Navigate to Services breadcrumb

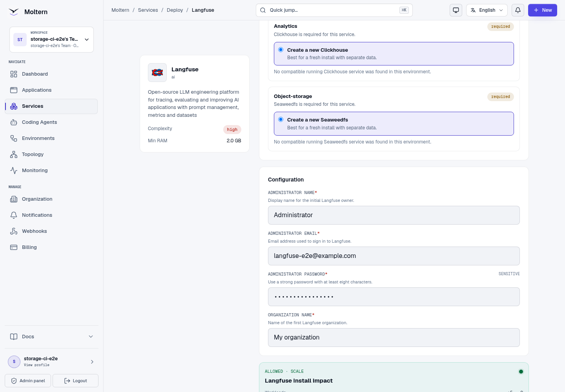tap(148, 10)
